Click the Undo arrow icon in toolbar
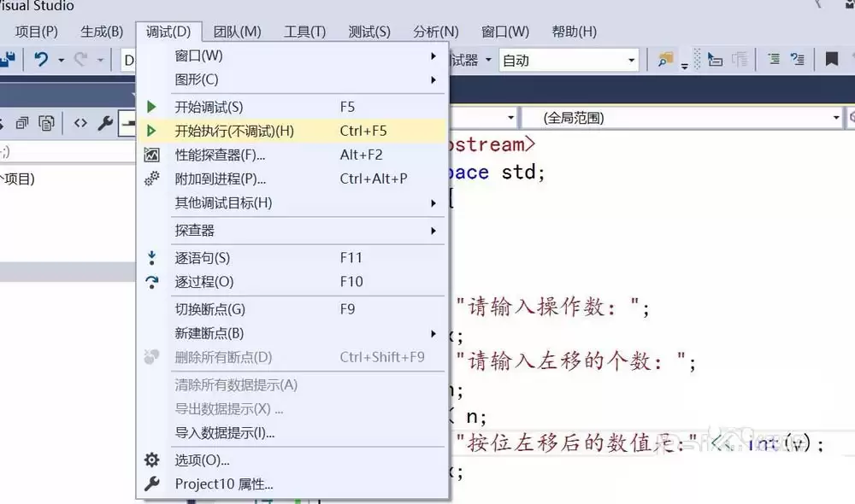Viewport: 855px width, 504px height. [x=40, y=60]
